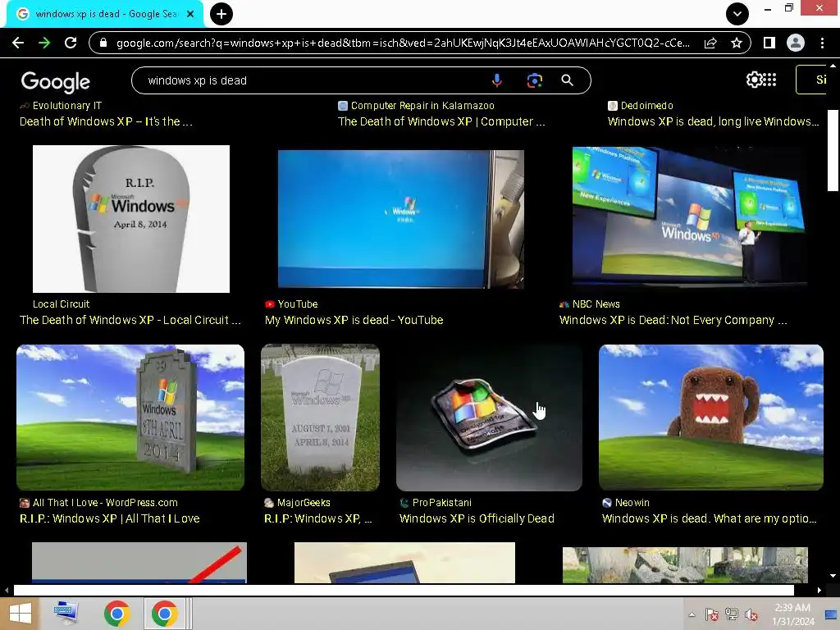Close the 'windows xp is dead' tab
The width and height of the screenshot is (840, 630).
click(190, 15)
